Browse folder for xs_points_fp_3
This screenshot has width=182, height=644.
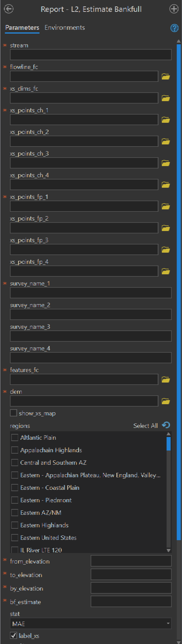tap(166, 250)
